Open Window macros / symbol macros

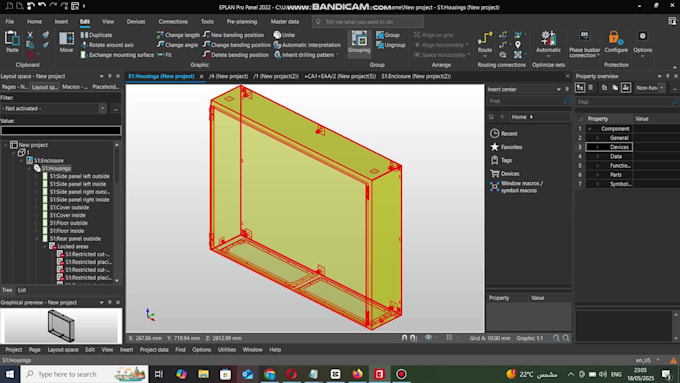[517, 187]
